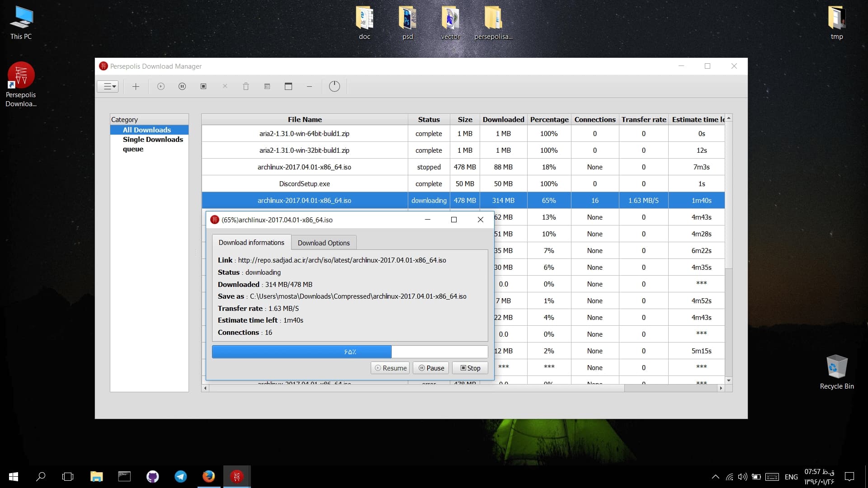Switch to Download informations tab
Image resolution: width=868 pixels, height=488 pixels.
pos(251,243)
